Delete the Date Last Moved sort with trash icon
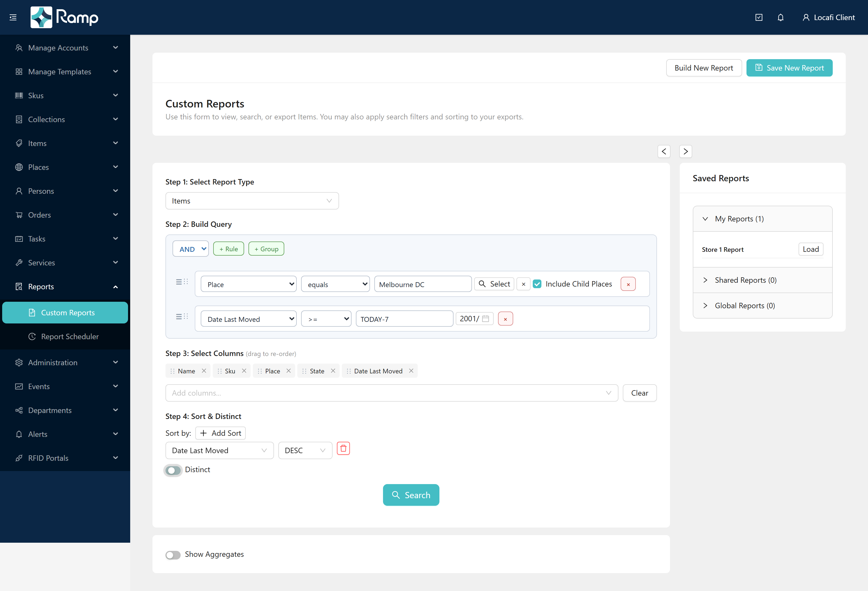The image size is (868, 591). [x=343, y=448]
